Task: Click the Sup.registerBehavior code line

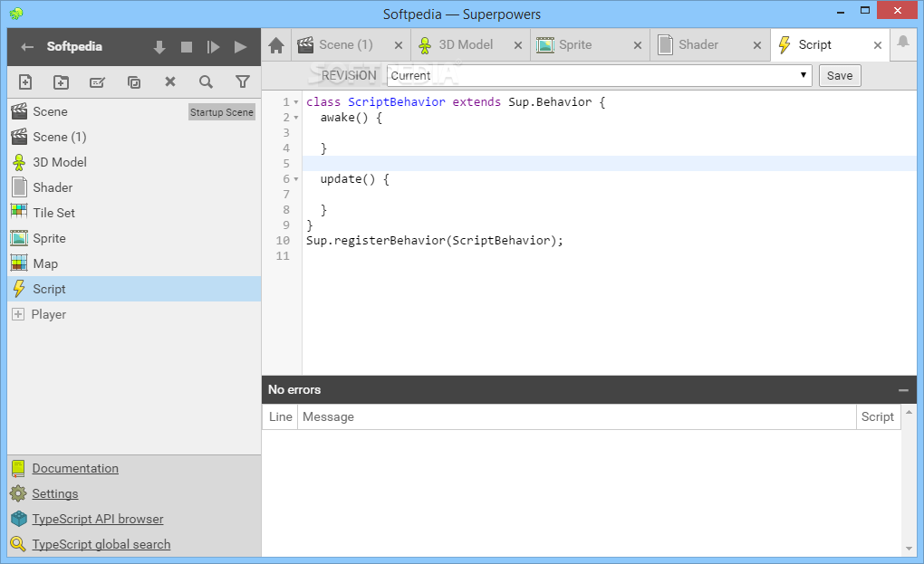Action: [434, 240]
